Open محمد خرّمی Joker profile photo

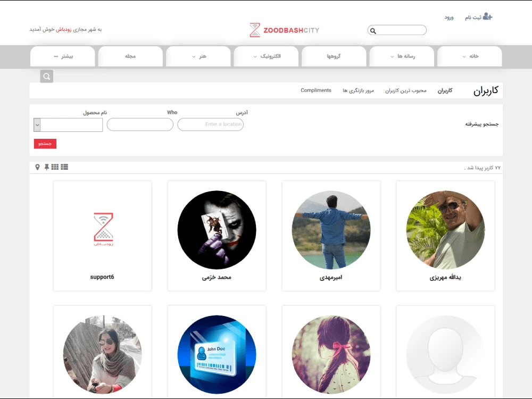point(217,230)
